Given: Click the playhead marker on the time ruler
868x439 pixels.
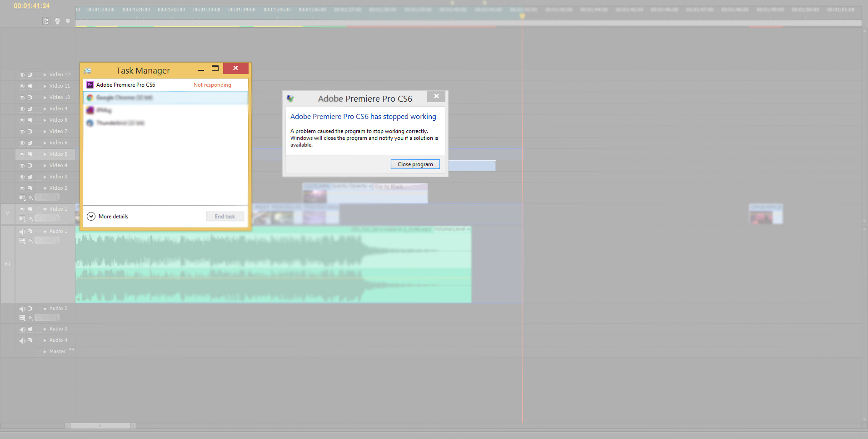Looking at the screenshot, I should coord(523,16).
